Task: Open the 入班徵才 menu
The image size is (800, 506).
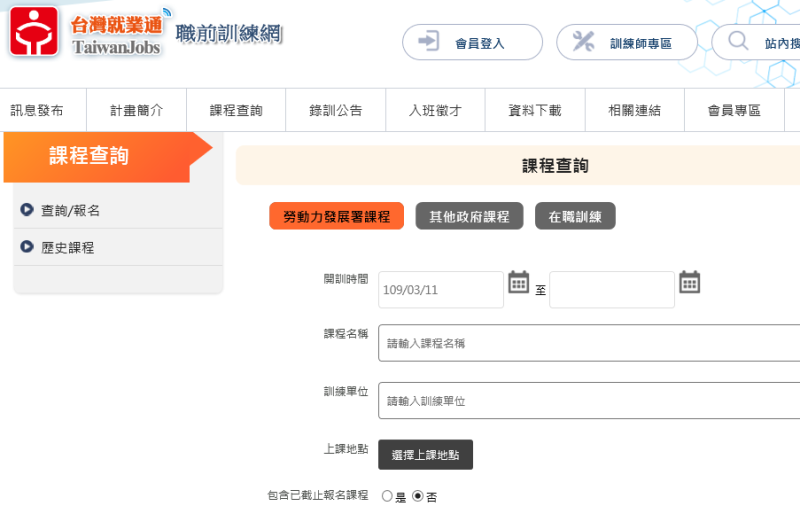Action: point(435,110)
